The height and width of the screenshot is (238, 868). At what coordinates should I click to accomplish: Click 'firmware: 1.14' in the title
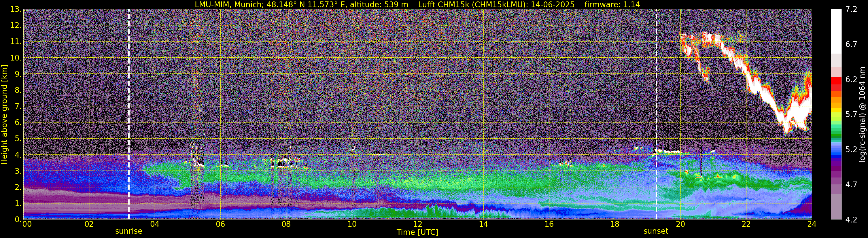pos(612,4)
